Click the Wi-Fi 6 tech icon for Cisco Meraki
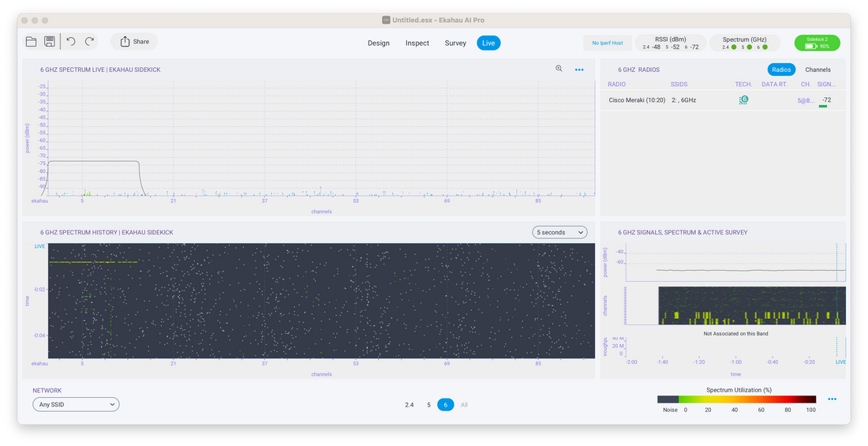Screen dimensions: 868x446 743,100
